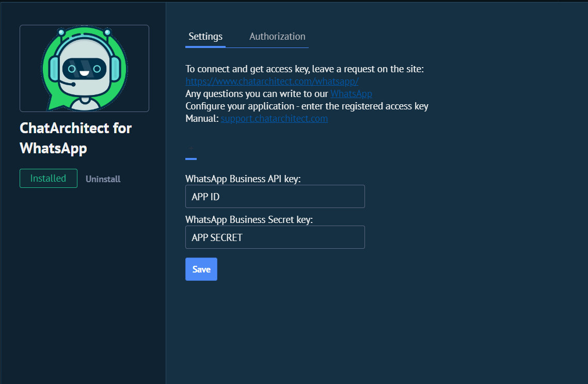Click the ChatArchitect for WhatsApp title

click(x=75, y=138)
